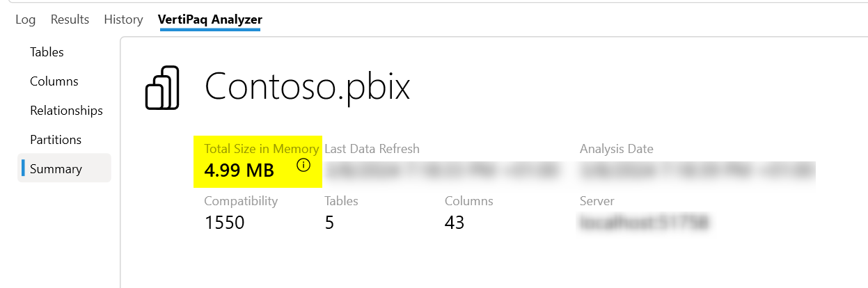Click the info icon beside 4.99 MB

[303, 166]
